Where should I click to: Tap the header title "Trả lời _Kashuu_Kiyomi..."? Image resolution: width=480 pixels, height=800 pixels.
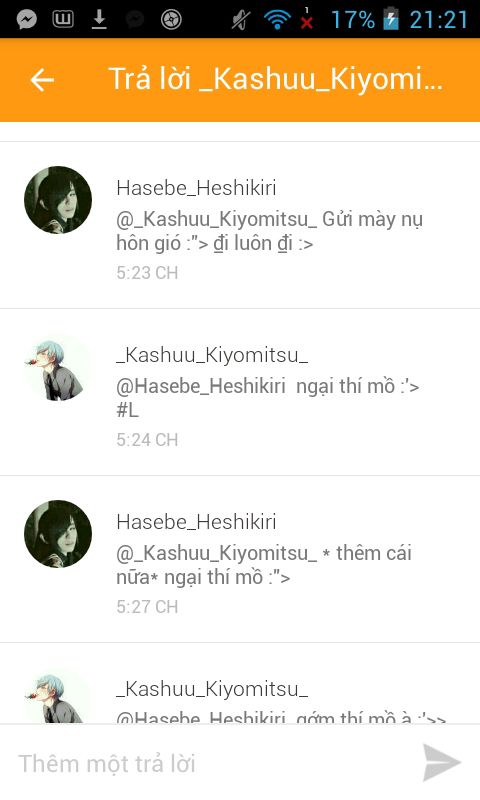coord(276,79)
